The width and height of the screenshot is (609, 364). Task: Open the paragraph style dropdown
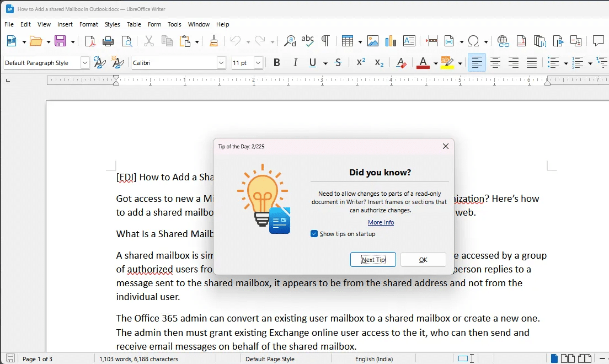click(84, 62)
